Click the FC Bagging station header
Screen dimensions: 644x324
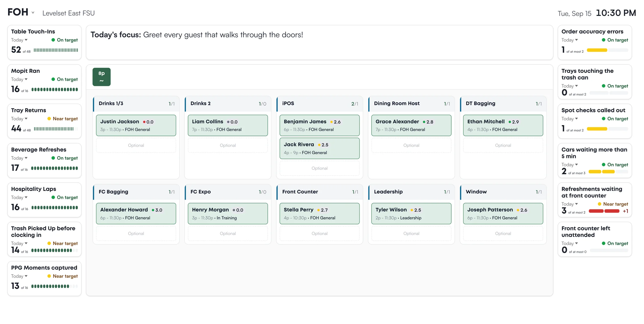coord(136,192)
